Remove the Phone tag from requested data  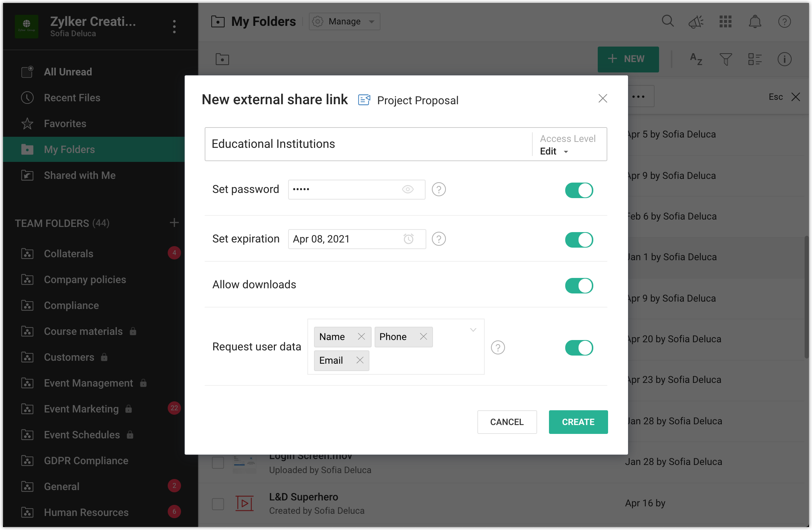pyautogui.click(x=423, y=336)
